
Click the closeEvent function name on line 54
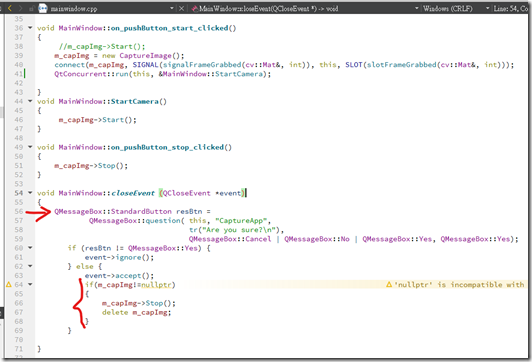(133, 193)
